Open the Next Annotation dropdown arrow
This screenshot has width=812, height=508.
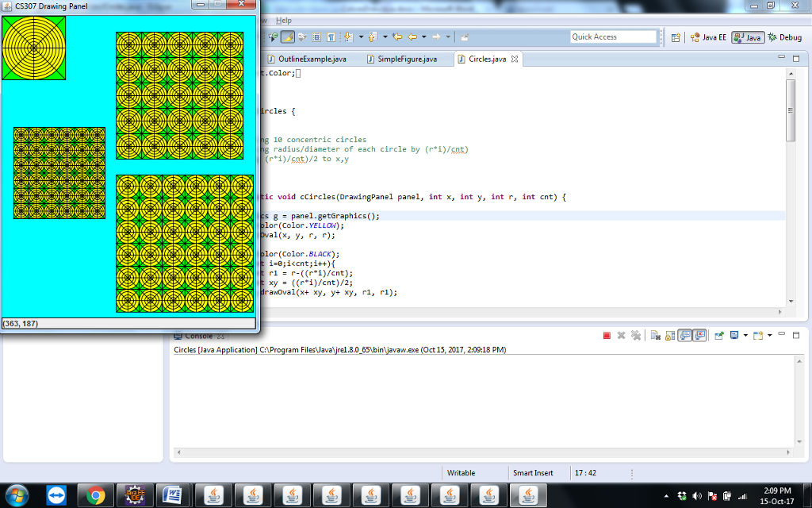(361, 37)
